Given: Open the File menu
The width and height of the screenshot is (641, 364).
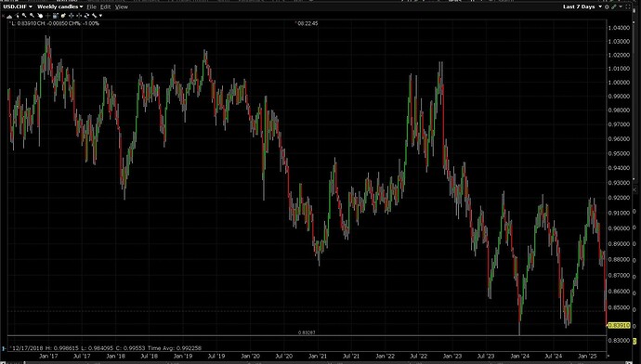Looking at the screenshot, I should (91, 6).
